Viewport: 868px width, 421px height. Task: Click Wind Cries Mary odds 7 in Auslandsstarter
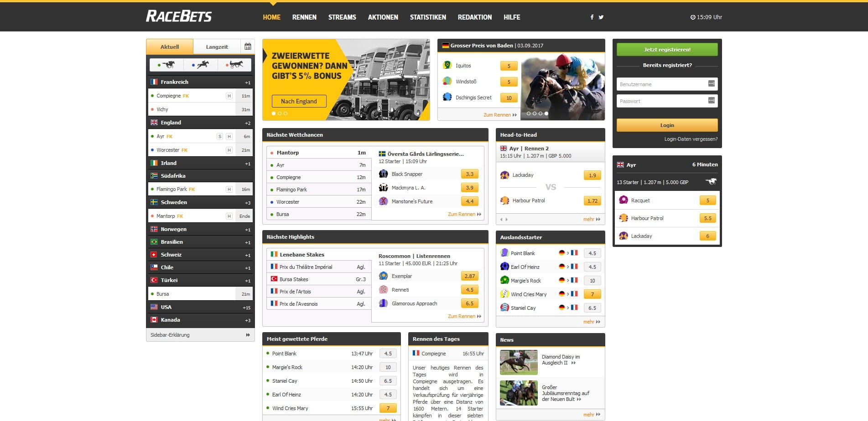coord(592,294)
